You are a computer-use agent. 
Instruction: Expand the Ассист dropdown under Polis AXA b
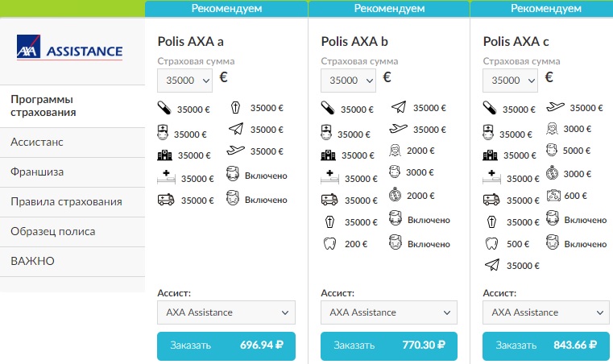click(x=388, y=312)
